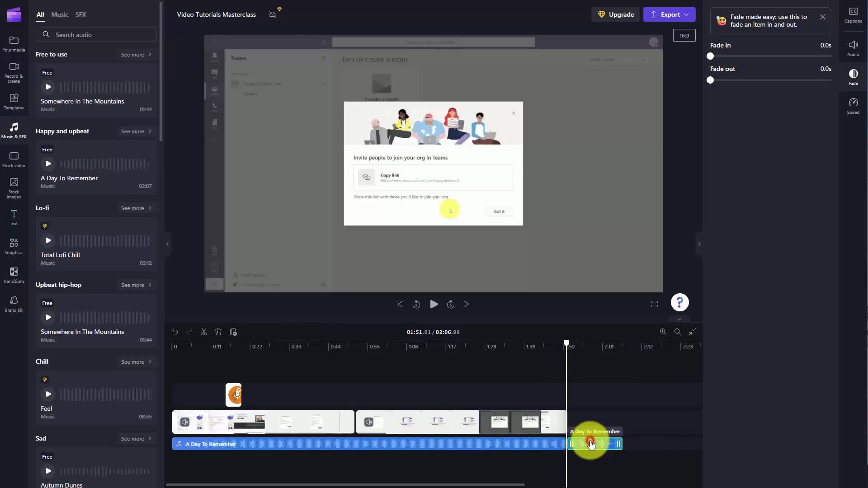Preview the Free to use Somewhere In The Mountains track

tap(48, 87)
